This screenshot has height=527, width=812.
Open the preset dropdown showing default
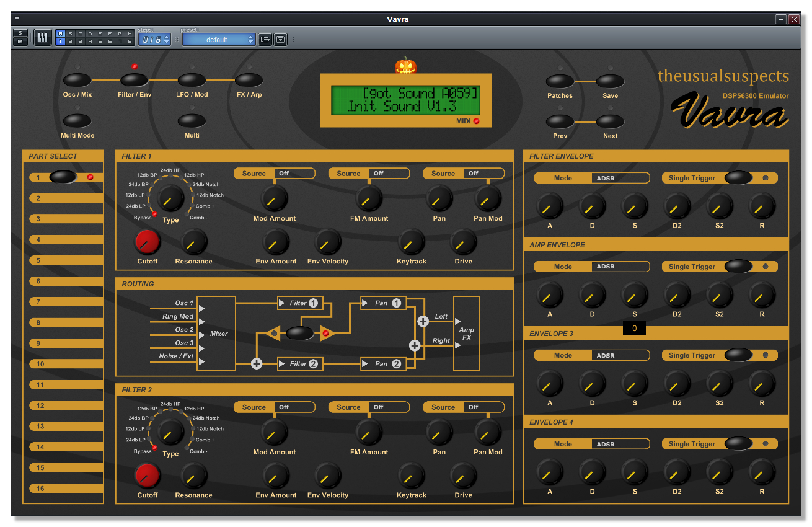pyautogui.click(x=218, y=40)
